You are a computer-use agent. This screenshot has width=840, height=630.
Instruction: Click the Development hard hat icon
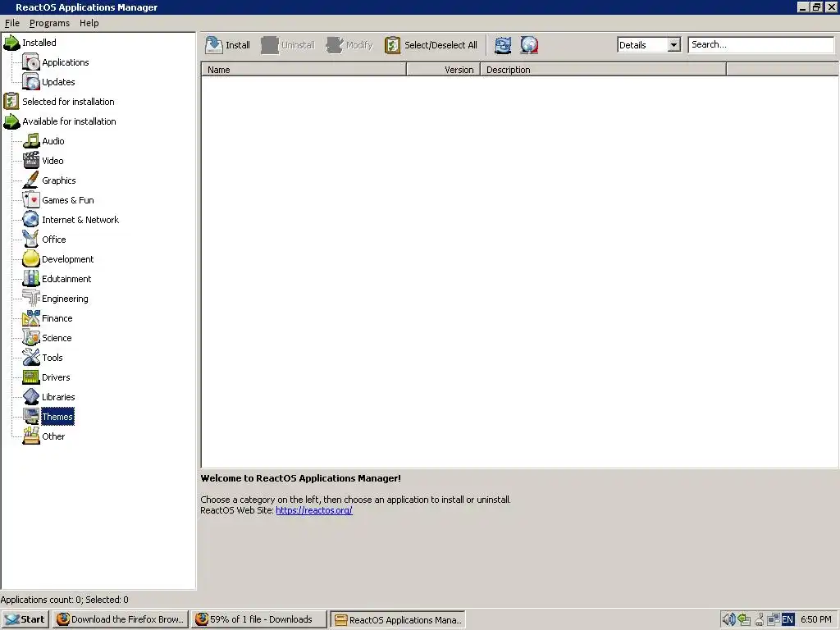coord(31,259)
